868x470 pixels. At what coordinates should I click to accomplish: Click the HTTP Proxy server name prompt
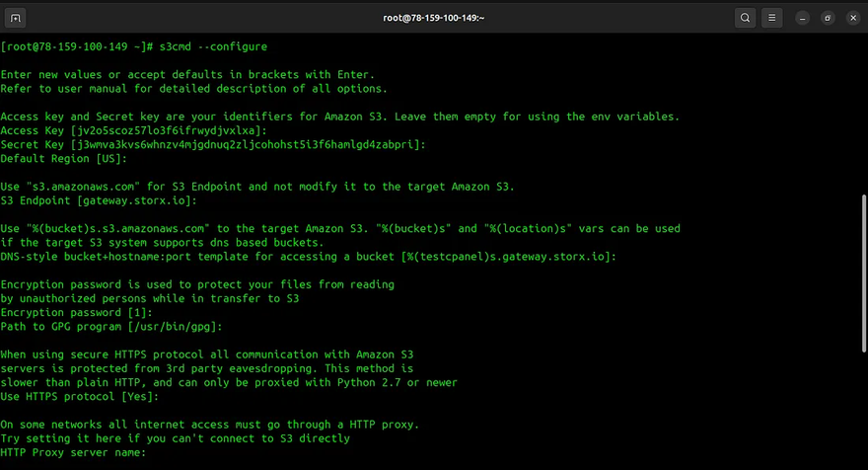73,452
